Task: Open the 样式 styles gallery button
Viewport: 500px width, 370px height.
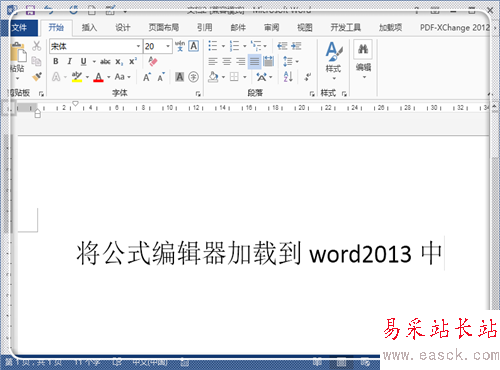Action: (333, 61)
